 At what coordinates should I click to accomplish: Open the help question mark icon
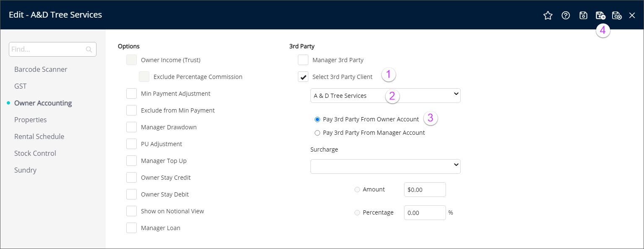tap(566, 16)
